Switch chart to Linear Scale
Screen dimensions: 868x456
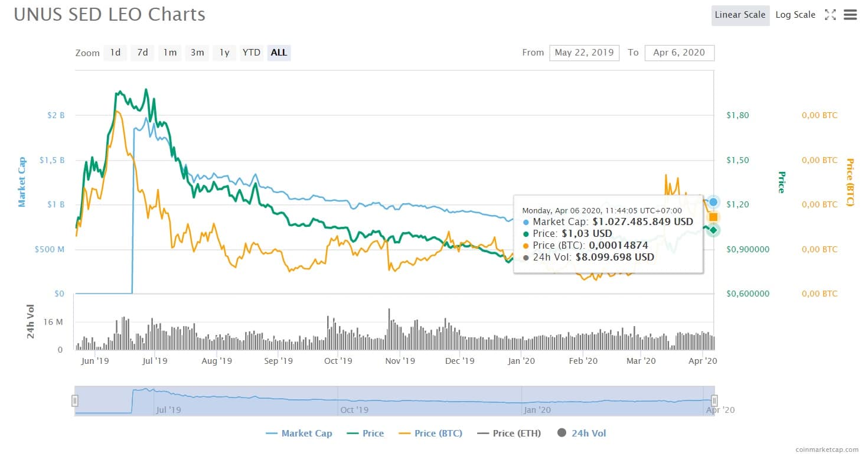tap(740, 15)
